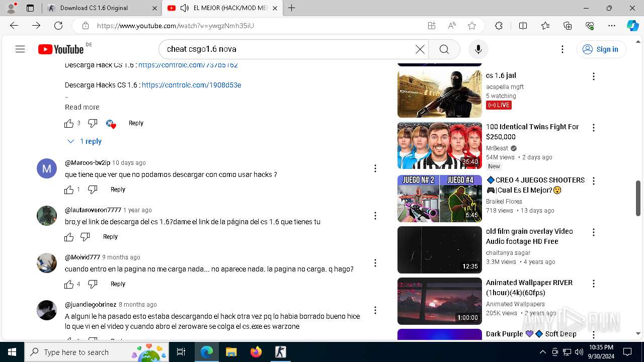
Task: Open Windows Start menu
Action: pyautogui.click(x=12, y=352)
